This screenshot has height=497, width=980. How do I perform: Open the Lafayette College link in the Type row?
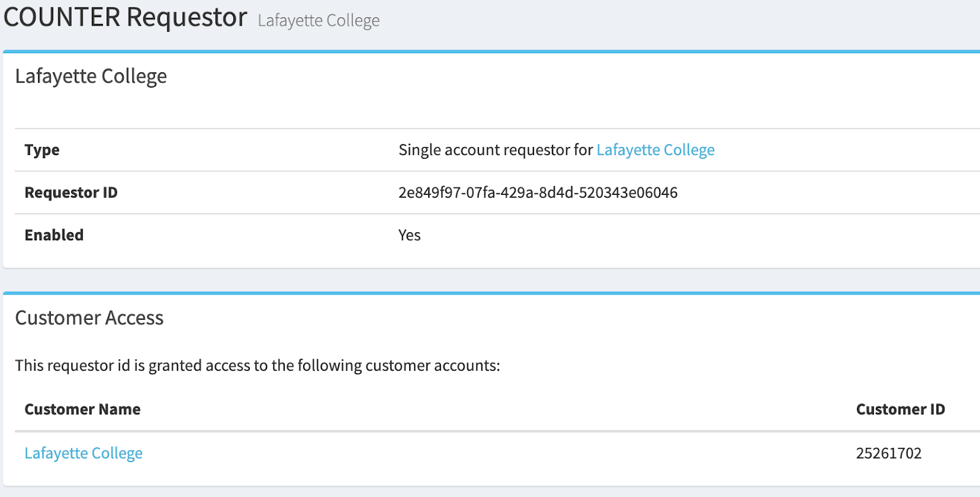655,150
